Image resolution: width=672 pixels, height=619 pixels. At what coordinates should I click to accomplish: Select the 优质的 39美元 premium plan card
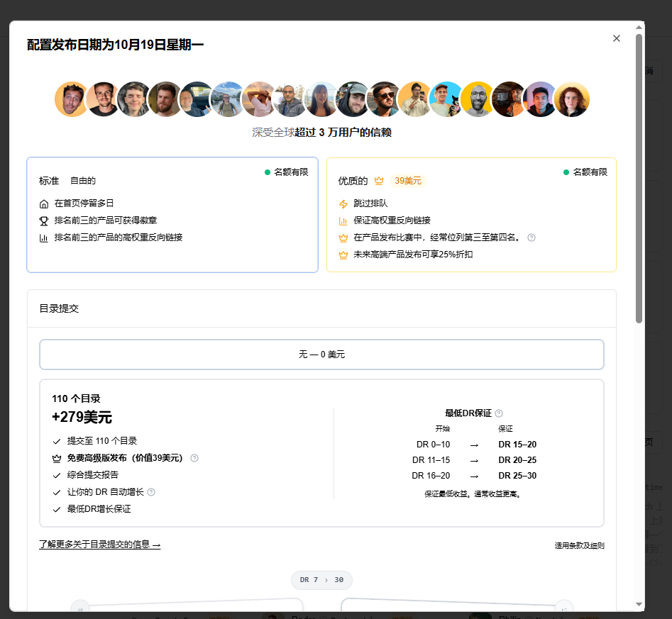pyautogui.click(x=471, y=215)
